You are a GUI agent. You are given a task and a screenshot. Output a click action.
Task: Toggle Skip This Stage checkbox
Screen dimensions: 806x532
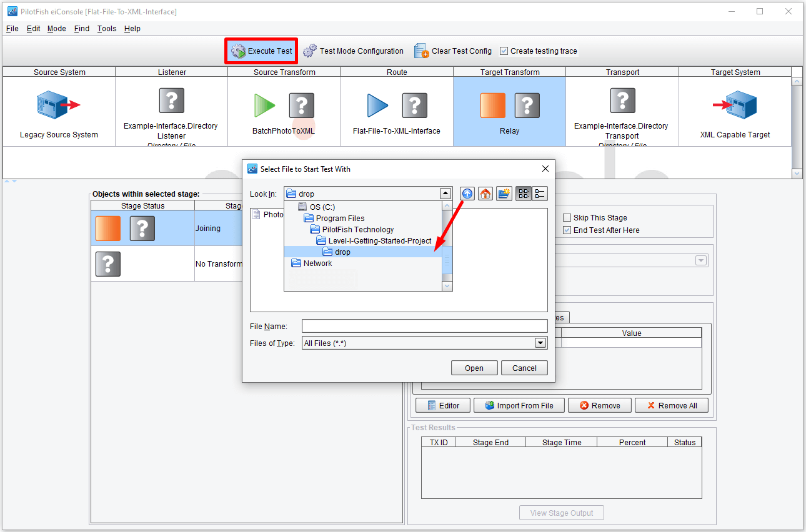click(x=567, y=218)
